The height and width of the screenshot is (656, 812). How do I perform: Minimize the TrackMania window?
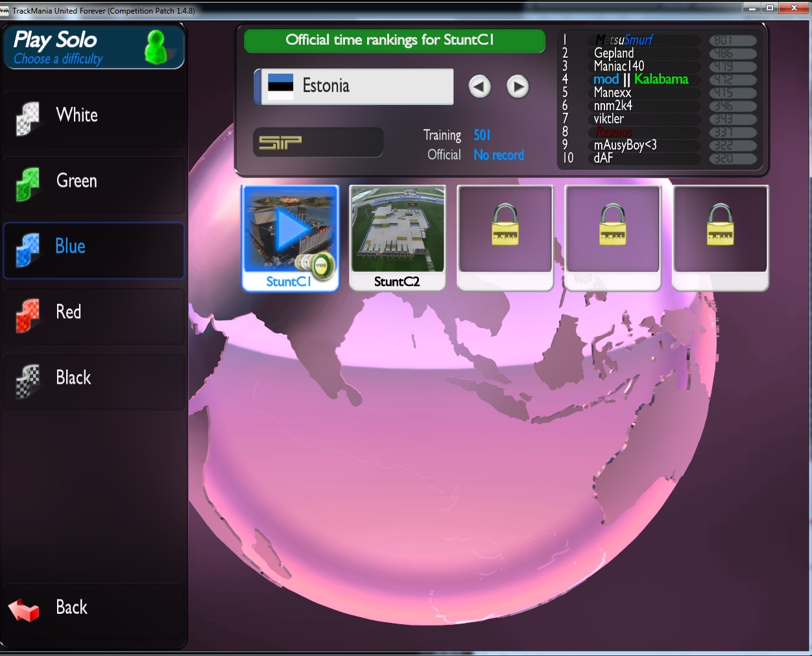[752, 8]
